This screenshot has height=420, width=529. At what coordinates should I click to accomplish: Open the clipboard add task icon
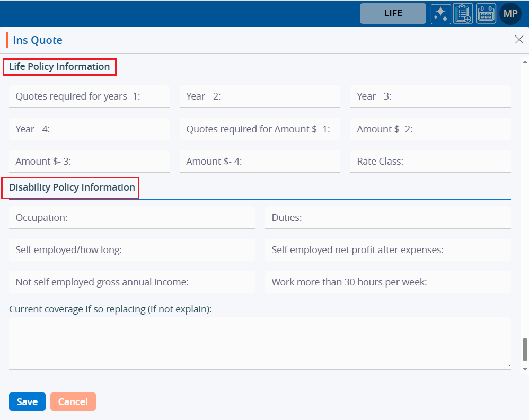(463, 14)
